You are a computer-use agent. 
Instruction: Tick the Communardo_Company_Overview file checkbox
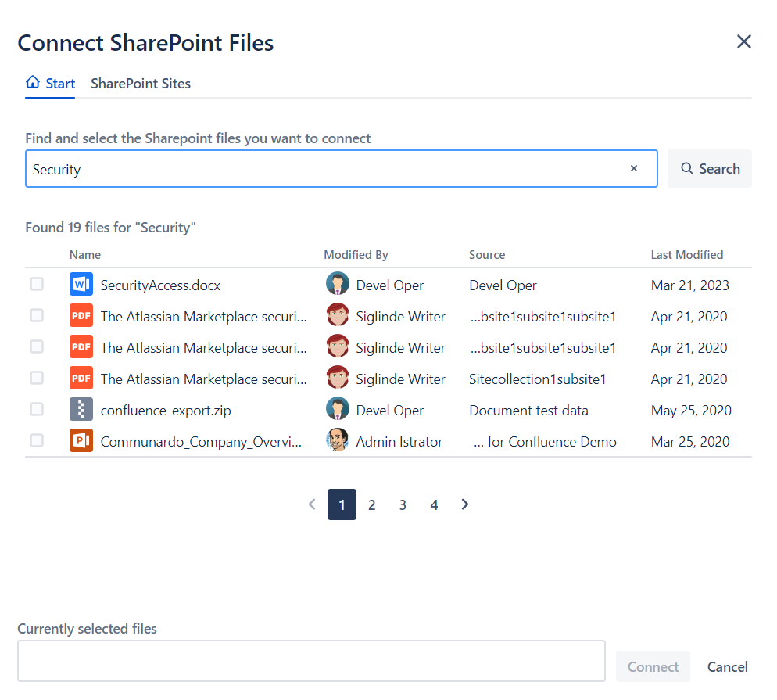point(37,440)
